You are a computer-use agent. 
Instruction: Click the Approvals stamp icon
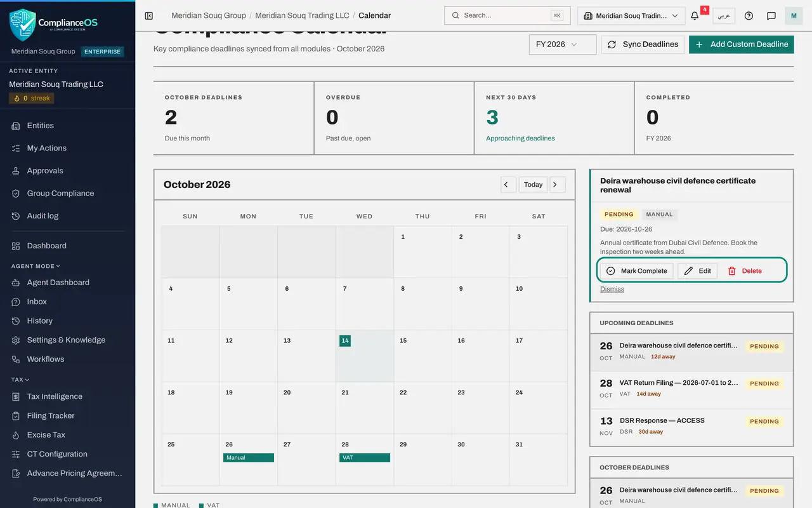pyautogui.click(x=16, y=171)
